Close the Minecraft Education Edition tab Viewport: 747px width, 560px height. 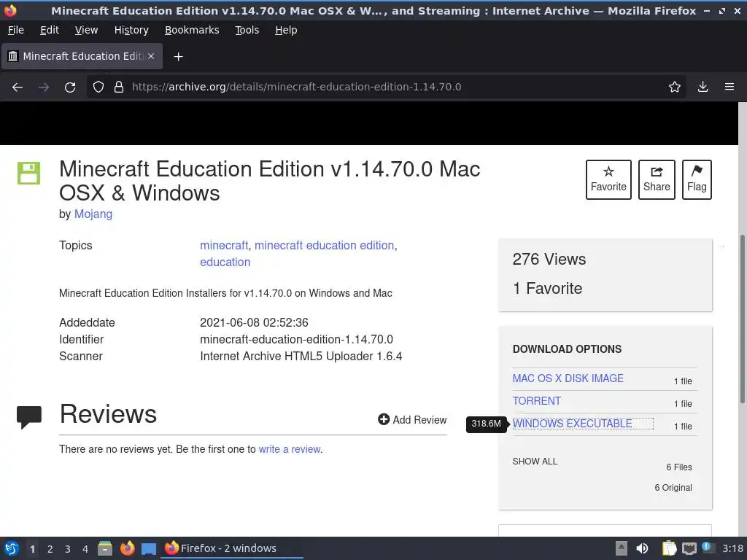point(151,56)
